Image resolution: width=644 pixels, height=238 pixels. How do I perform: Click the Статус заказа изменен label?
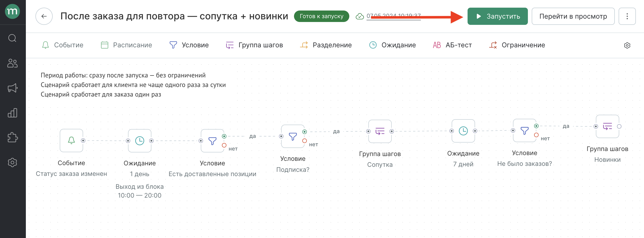click(71, 174)
